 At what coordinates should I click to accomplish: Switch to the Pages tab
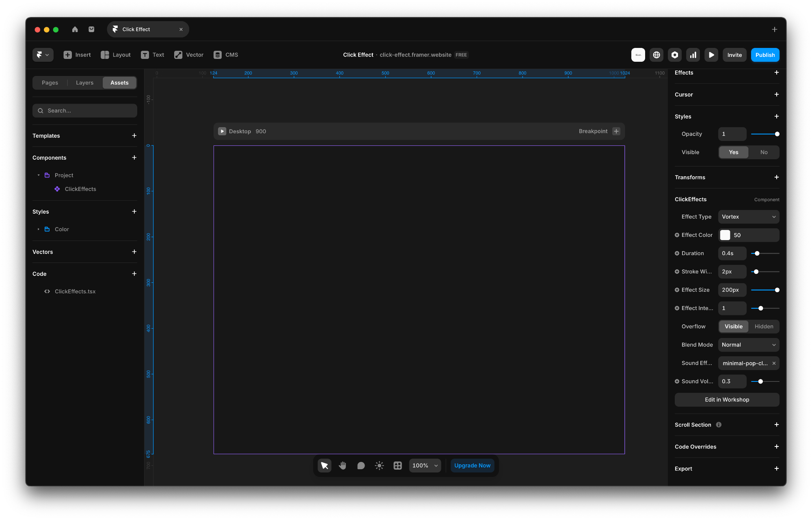point(50,83)
